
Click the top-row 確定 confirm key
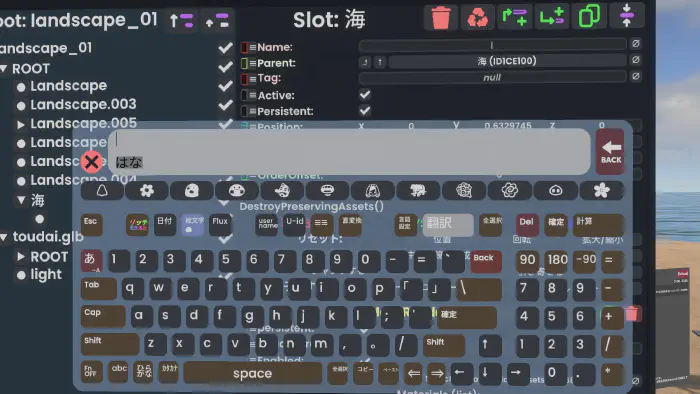point(556,224)
